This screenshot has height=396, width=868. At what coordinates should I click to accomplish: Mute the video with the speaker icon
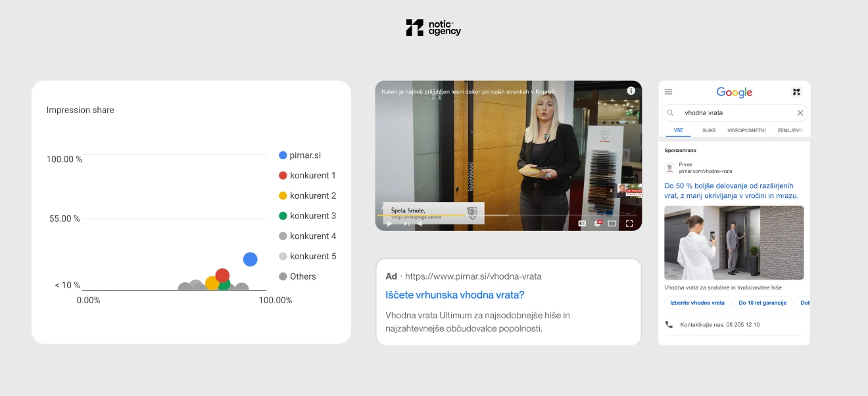tap(421, 224)
